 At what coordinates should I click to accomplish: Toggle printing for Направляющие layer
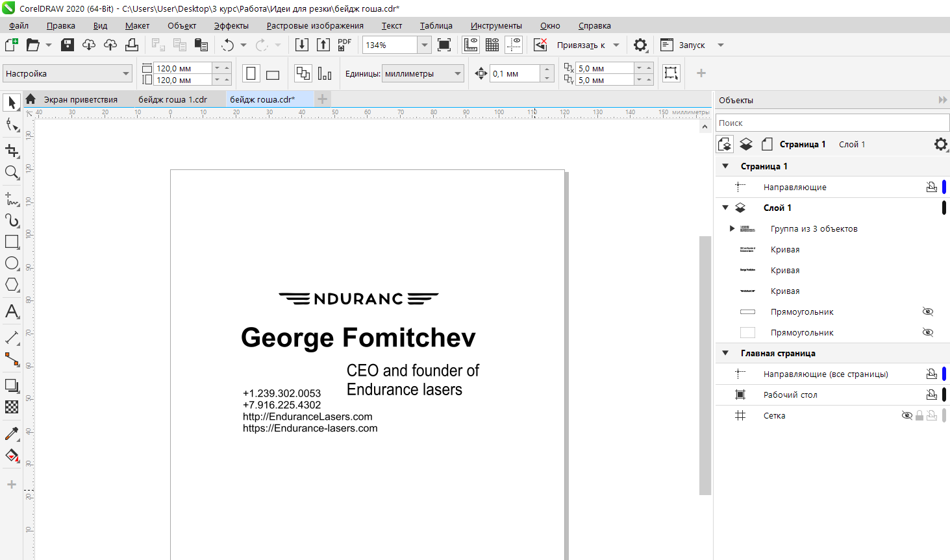click(931, 187)
